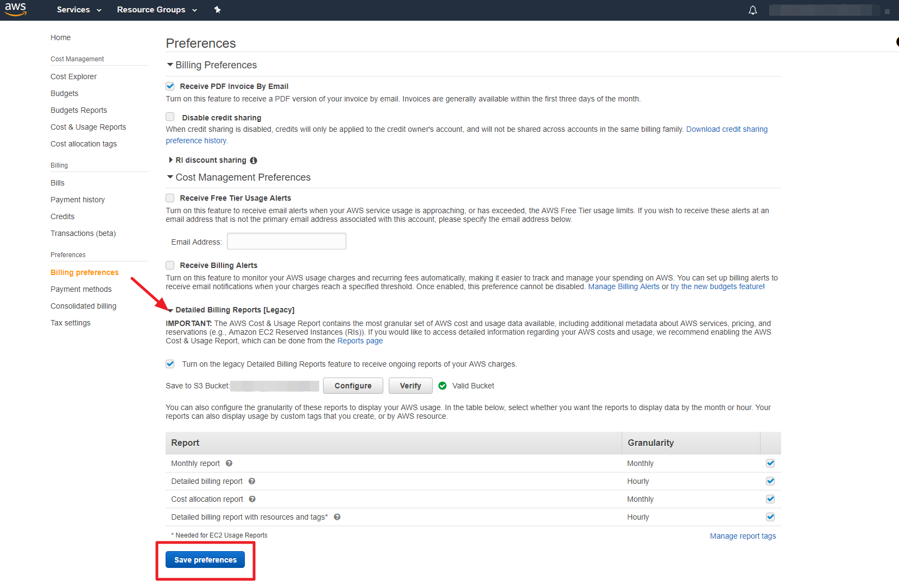Click help icon for resources and tags report

click(337, 517)
